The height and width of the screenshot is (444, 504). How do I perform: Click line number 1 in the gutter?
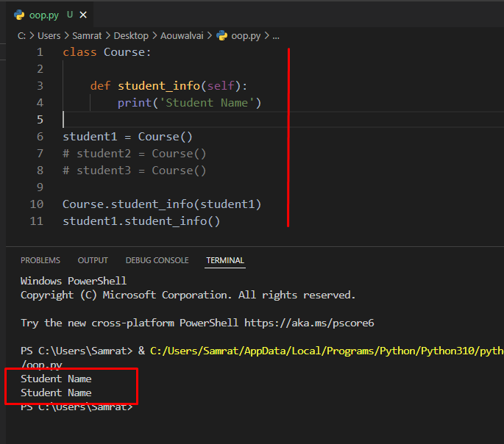click(x=40, y=52)
